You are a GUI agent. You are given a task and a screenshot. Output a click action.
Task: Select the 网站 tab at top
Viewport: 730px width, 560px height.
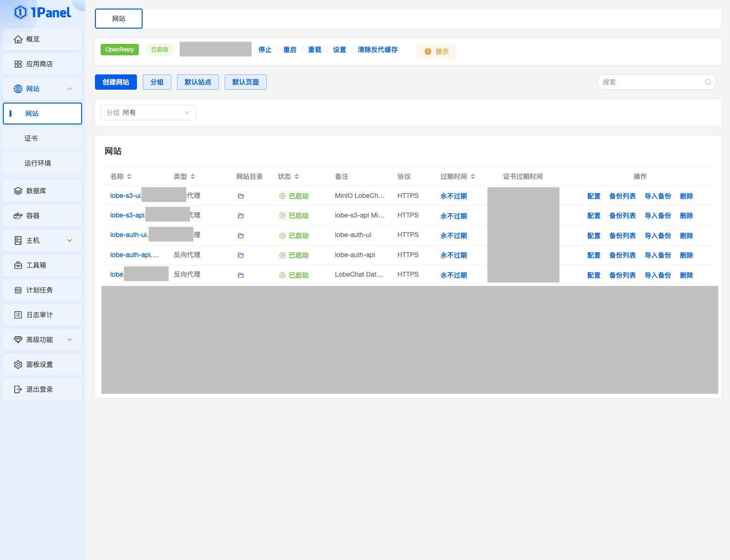click(x=119, y=19)
